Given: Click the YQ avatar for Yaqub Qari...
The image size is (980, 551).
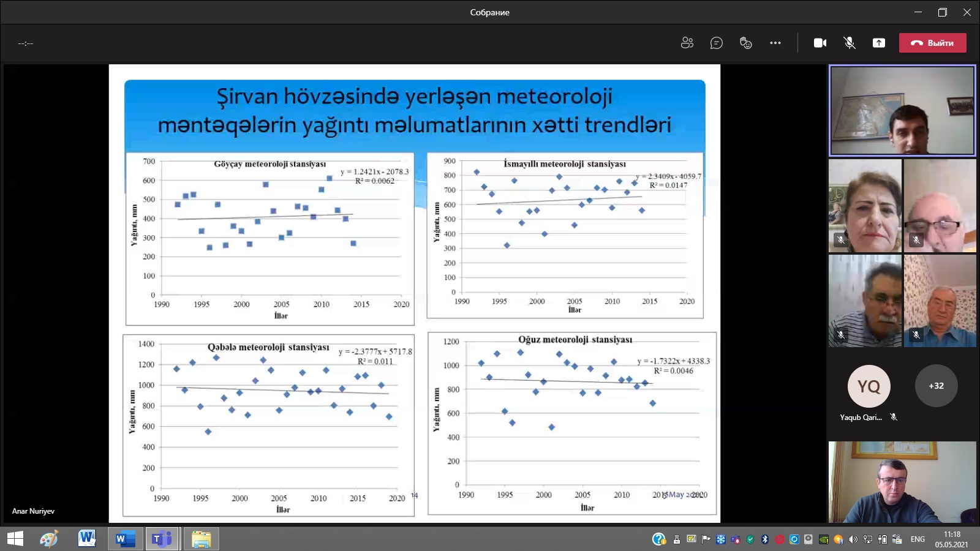Looking at the screenshot, I should coord(869,386).
